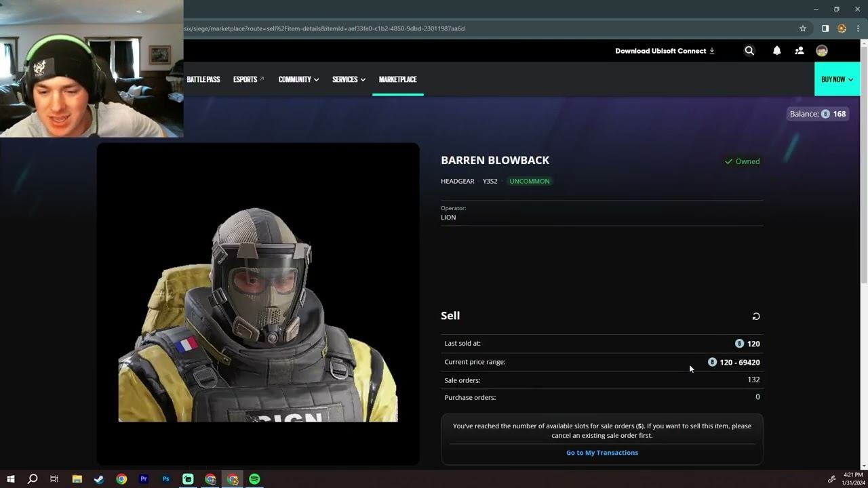Open the notifications bell

click(777, 51)
